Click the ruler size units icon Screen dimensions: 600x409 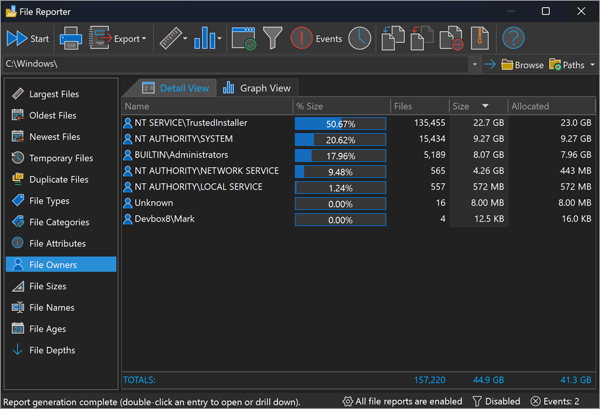tap(170, 38)
